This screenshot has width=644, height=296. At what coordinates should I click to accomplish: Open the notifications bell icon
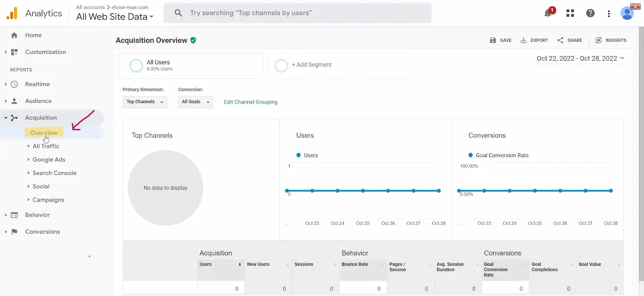click(548, 13)
